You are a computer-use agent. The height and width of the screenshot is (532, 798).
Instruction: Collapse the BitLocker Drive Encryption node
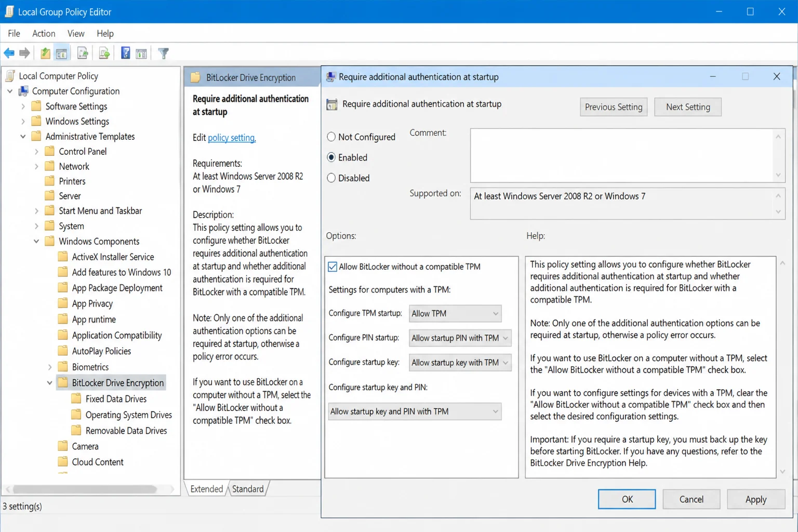click(x=50, y=383)
